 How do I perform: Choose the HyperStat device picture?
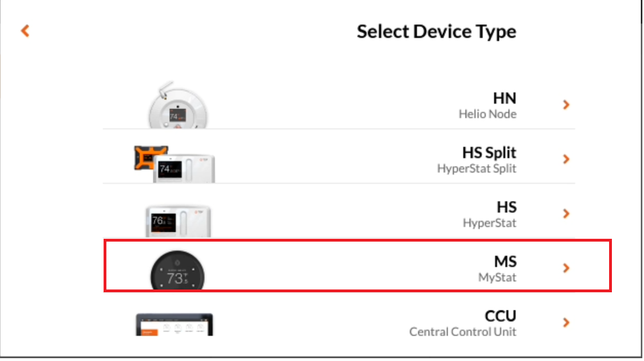click(x=178, y=221)
